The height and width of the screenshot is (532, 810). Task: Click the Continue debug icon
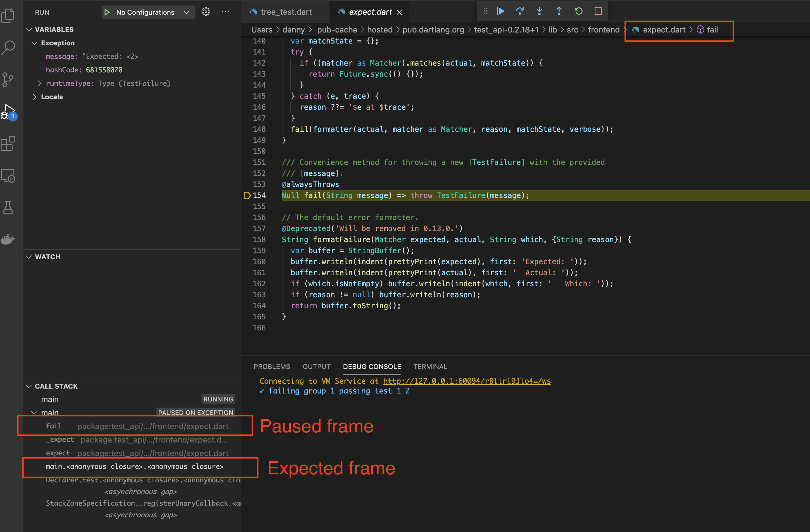(x=500, y=11)
